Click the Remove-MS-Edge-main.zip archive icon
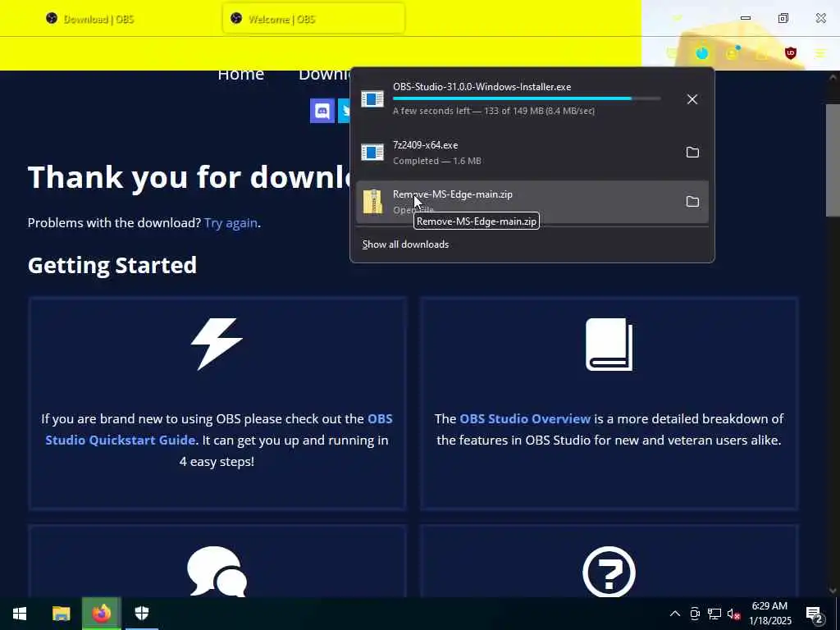This screenshot has width=840, height=630. pos(372,202)
